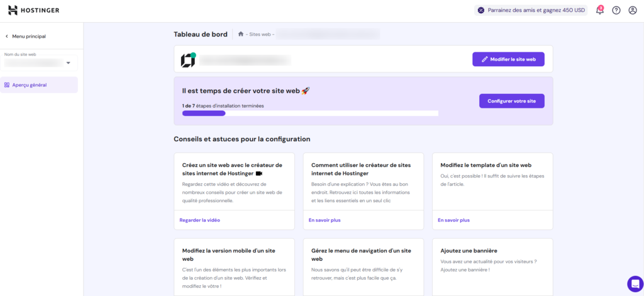Click Conseils et astuces pour la configuration heading
The width and height of the screenshot is (644, 296).
[242, 139]
